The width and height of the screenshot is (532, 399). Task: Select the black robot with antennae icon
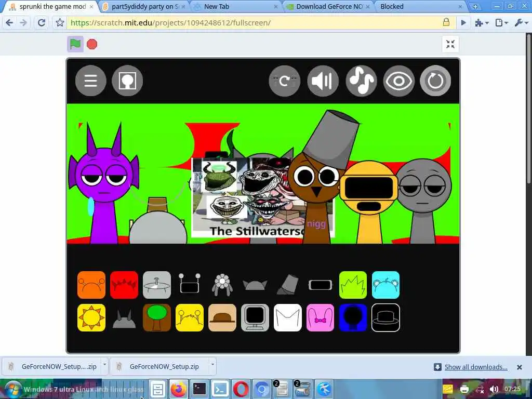tap(189, 284)
